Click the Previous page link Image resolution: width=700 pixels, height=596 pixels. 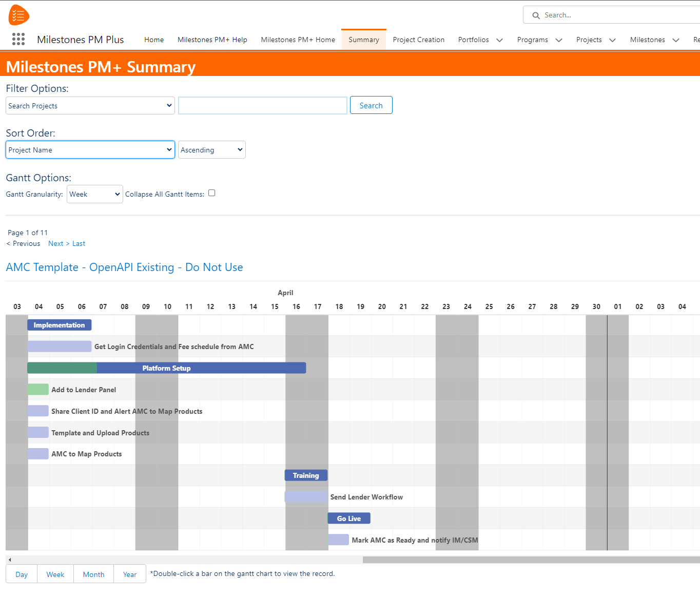tap(23, 243)
